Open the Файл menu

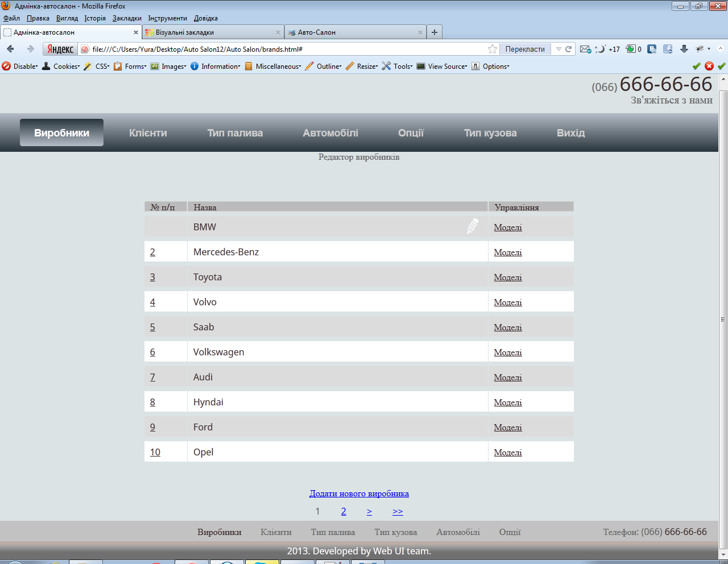[x=11, y=18]
